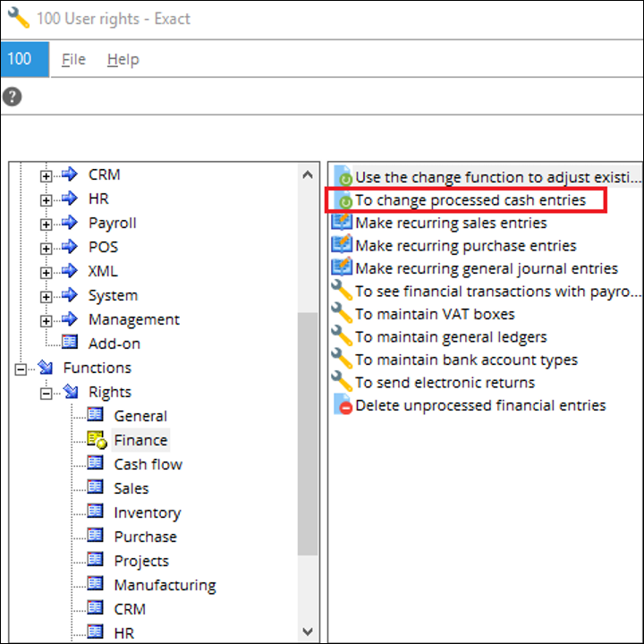The width and height of the screenshot is (644, 644).
Task: Click the Rights arrow icon
Action: (71, 392)
